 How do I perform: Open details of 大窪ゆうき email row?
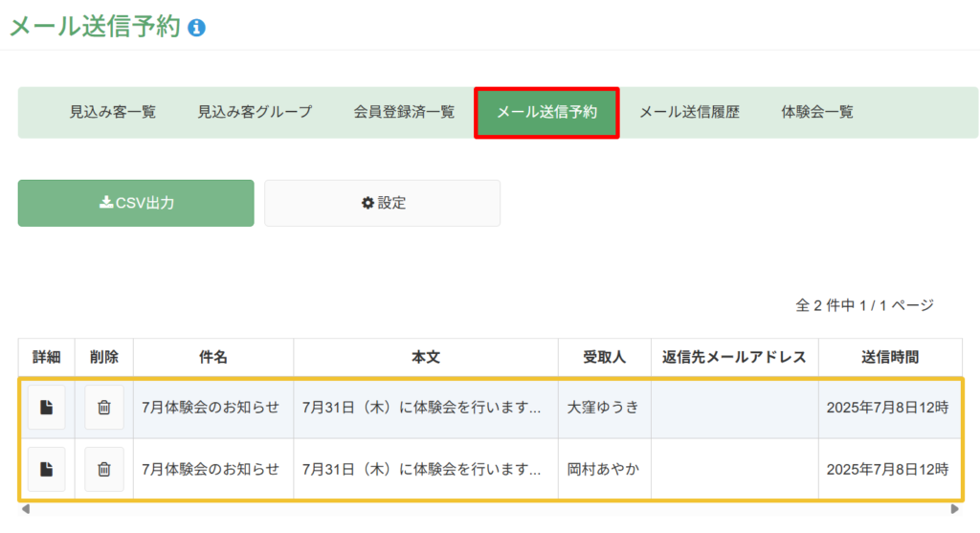(46, 408)
